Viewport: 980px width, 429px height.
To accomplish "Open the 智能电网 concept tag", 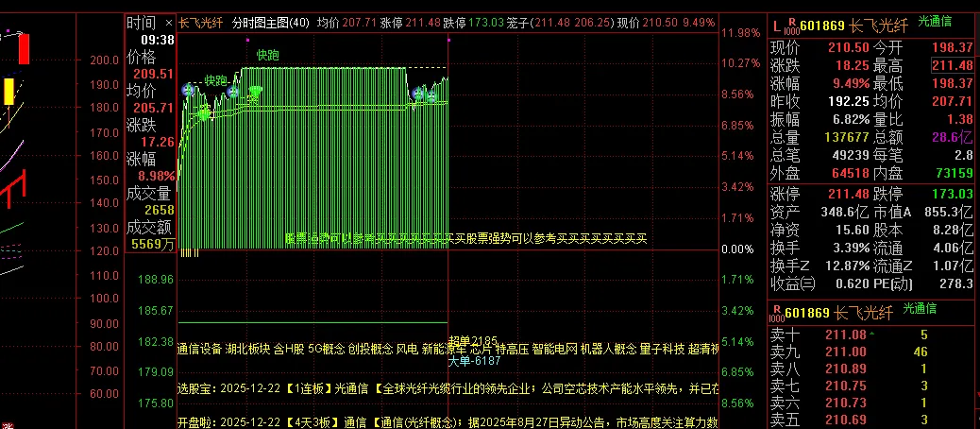I will (554, 349).
